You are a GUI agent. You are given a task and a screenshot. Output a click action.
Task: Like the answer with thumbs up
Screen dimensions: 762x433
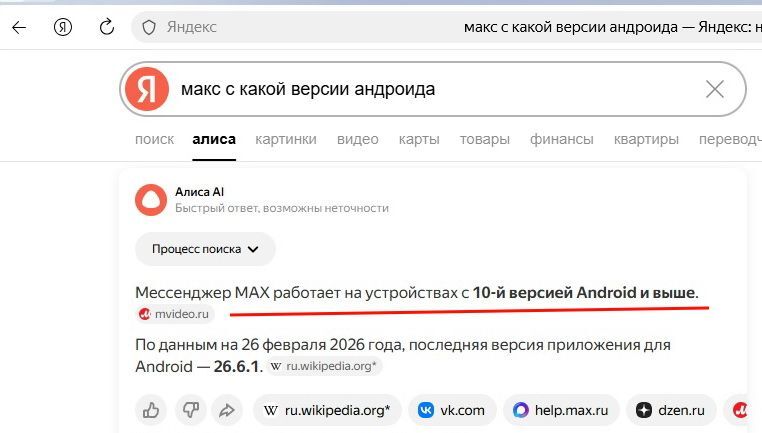click(x=151, y=410)
